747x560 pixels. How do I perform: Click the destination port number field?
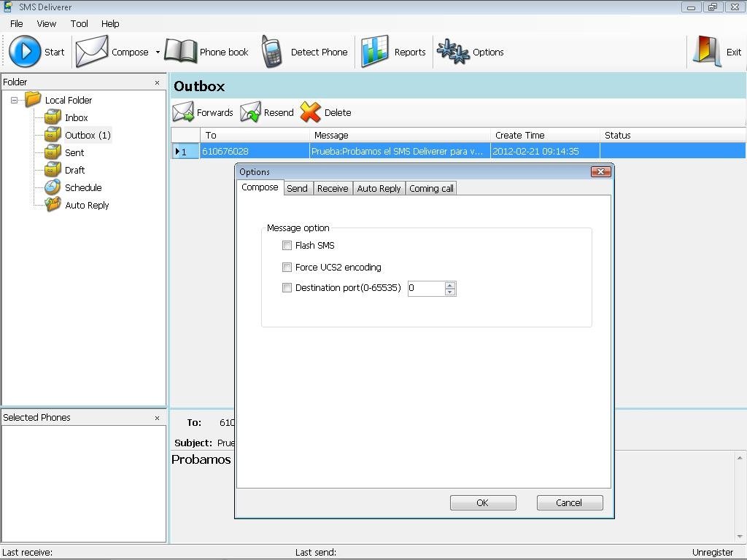pos(426,288)
